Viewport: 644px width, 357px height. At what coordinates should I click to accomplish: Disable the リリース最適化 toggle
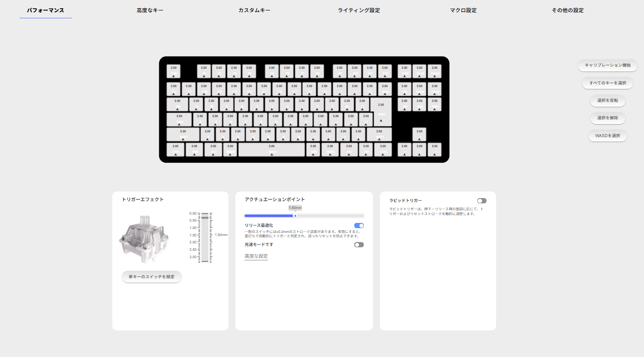point(359,225)
